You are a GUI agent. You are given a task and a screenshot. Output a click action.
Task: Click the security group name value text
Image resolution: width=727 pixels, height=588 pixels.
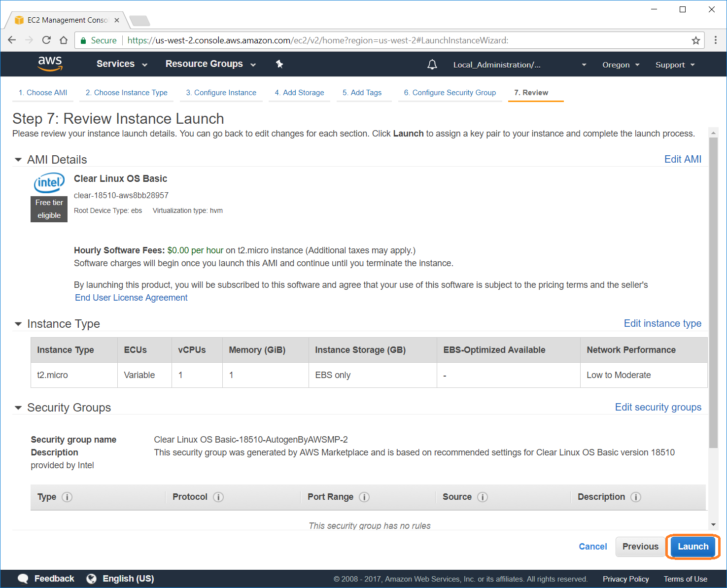pos(251,440)
